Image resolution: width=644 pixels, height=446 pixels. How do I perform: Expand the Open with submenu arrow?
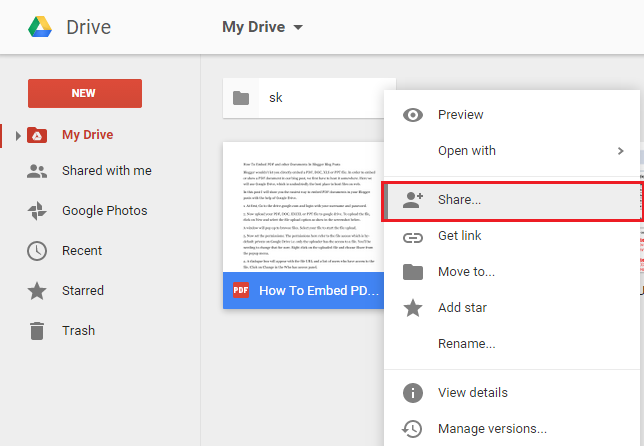point(621,151)
